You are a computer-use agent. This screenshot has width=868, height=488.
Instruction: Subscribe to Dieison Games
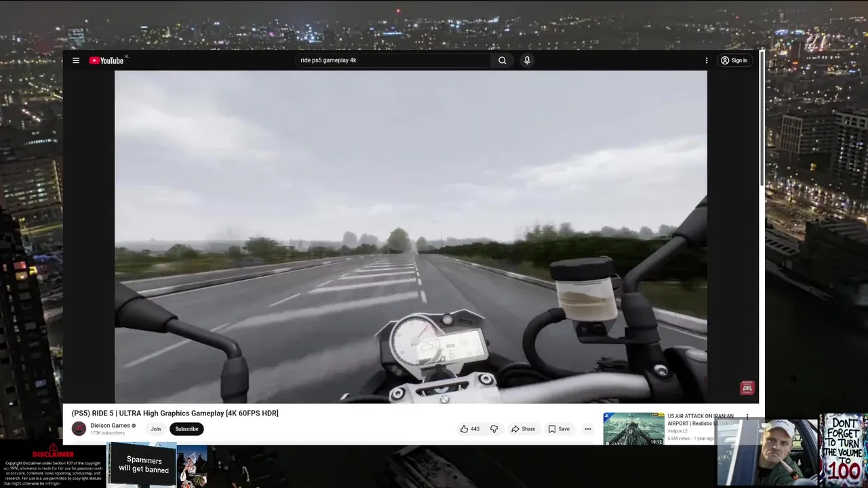point(186,429)
